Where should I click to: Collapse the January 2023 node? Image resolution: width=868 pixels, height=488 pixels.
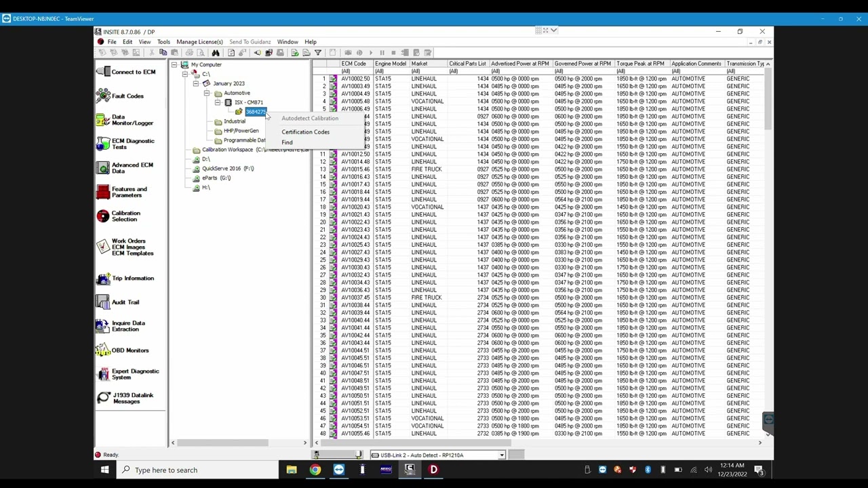click(196, 83)
